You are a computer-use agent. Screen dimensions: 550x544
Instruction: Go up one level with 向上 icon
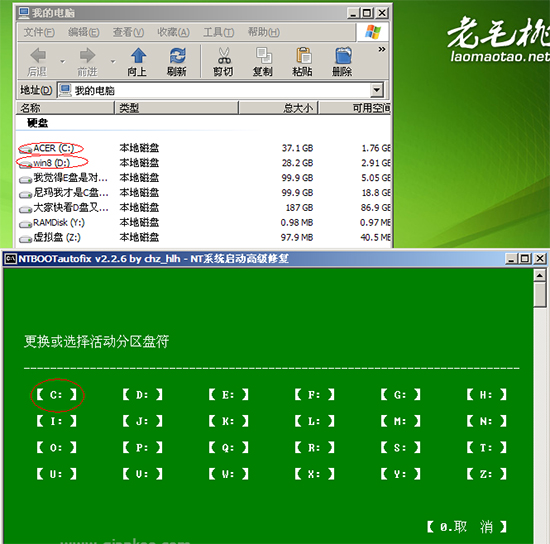[x=138, y=55]
